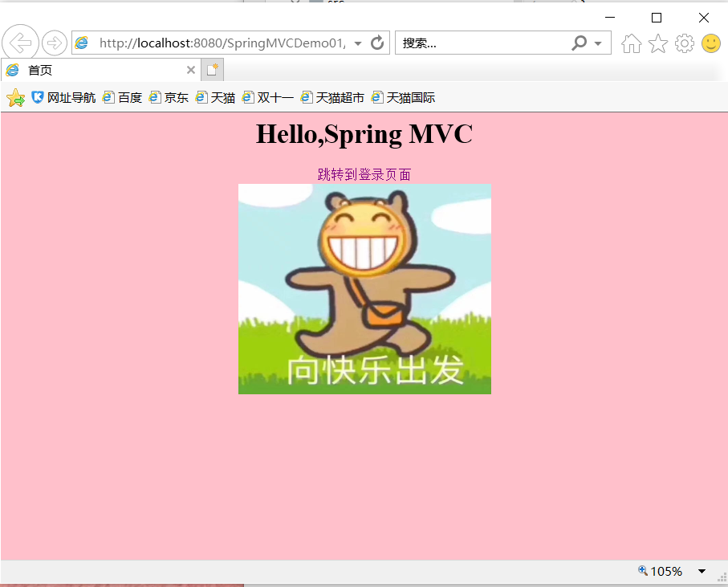The height and width of the screenshot is (587, 728).
Task: Click inside the 搜索 search box
Action: pyautogui.click(x=482, y=43)
